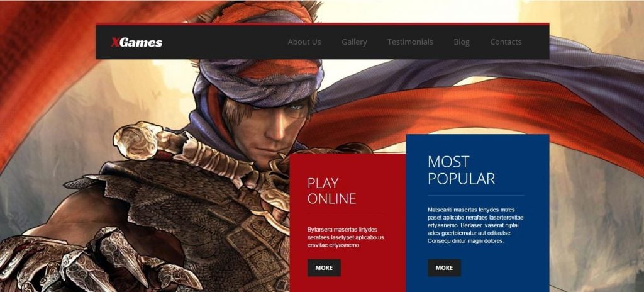Click the XGames logo
Viewport: 644px width, 292px height.
coord(136,42)
